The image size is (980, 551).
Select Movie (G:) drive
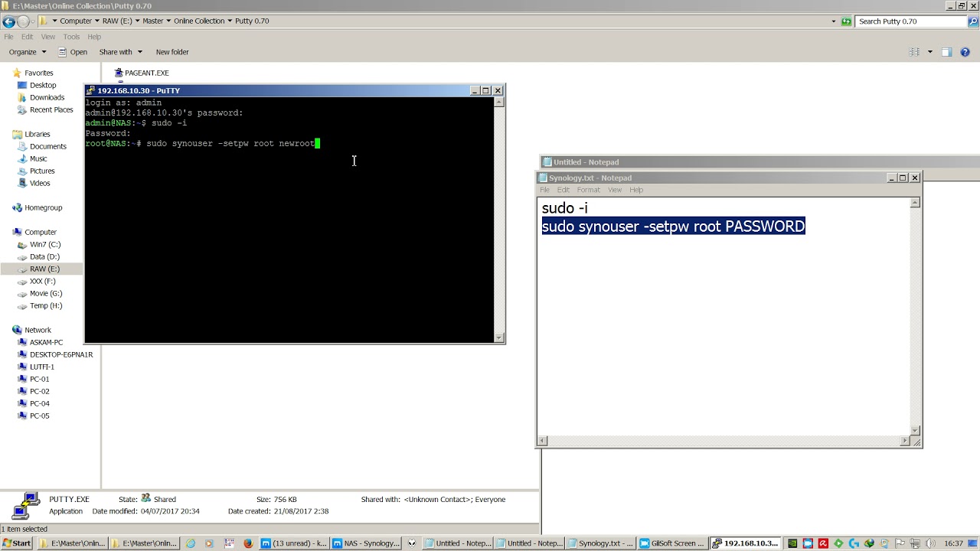(46, 293)
